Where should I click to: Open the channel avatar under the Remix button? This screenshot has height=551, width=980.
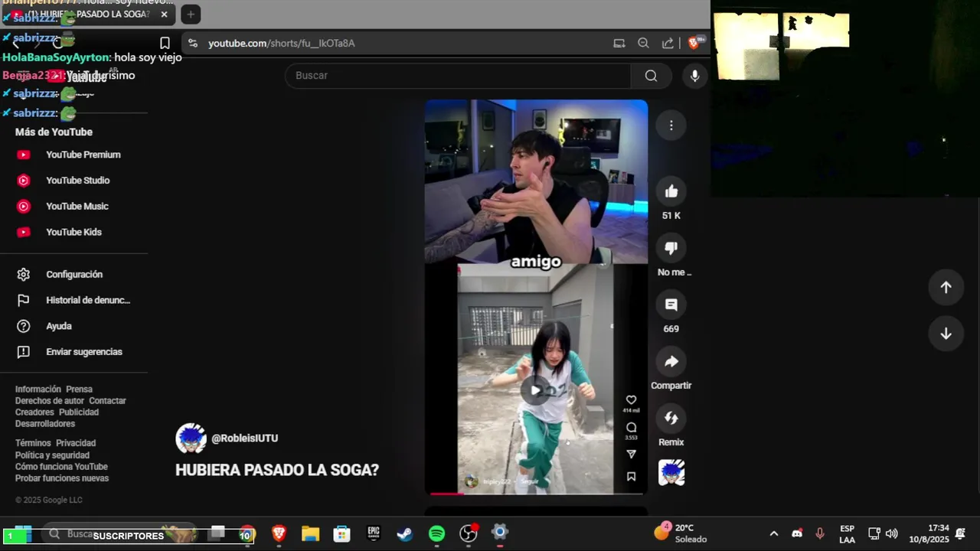pyautogui.click(x=671, y=473)
